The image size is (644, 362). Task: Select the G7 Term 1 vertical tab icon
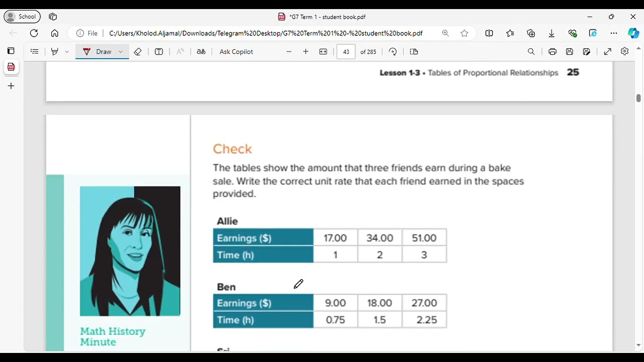pos(11,67)
